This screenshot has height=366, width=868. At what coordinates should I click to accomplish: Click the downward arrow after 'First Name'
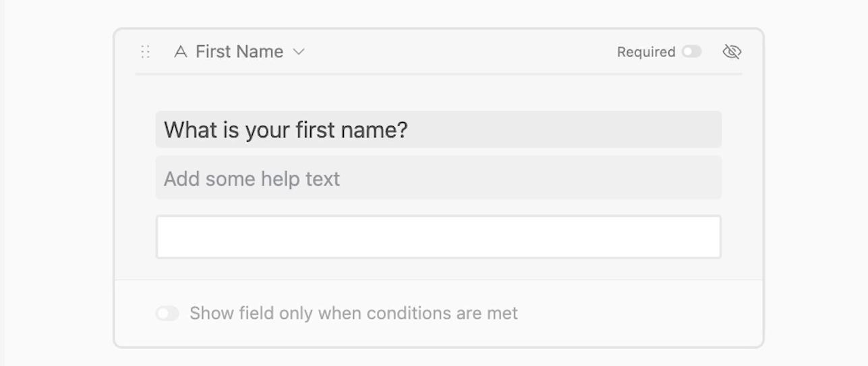pyautogui.click(x=299, y=52)
